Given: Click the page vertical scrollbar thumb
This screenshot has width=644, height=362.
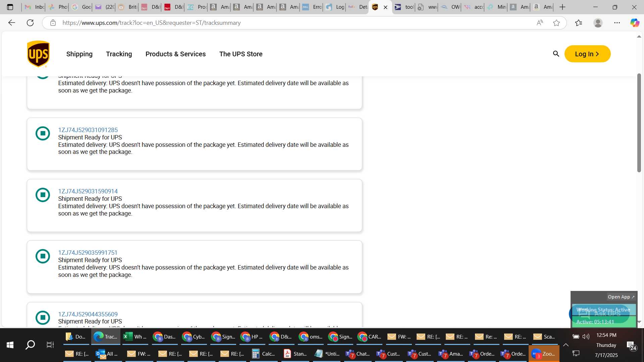Looking at the screenshot, I should point(639,123).
